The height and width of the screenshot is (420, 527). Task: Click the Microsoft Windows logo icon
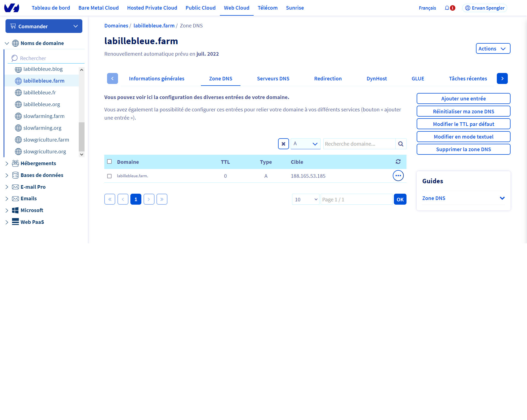pos(15,210)
